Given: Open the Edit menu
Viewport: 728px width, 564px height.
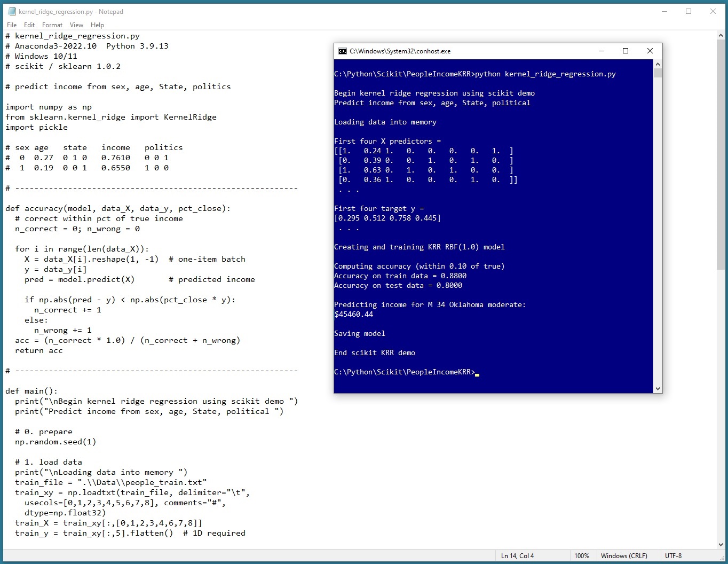Looking at the screenshot, I should pyautogui.click(x=29, y=25).
